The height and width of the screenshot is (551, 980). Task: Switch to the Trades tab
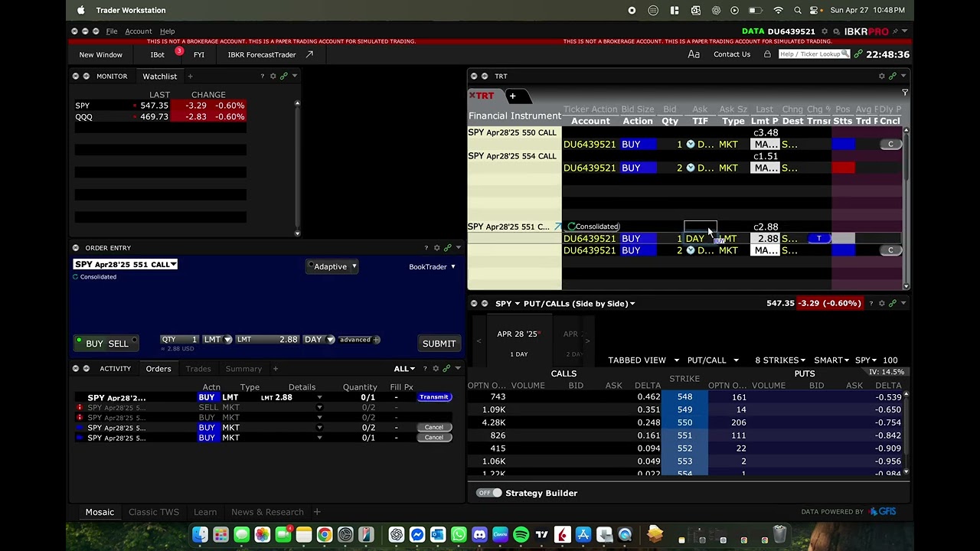(198, 369)
